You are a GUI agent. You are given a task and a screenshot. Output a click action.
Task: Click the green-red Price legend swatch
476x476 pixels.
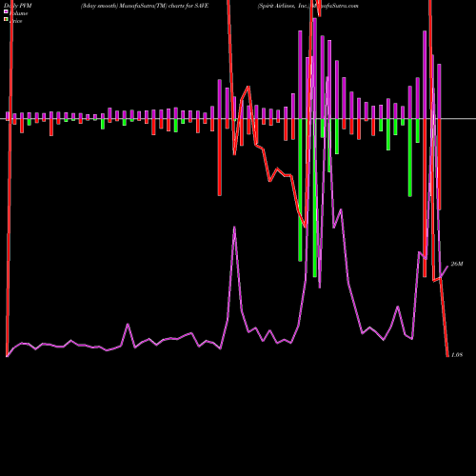click(x=6, y=19)
